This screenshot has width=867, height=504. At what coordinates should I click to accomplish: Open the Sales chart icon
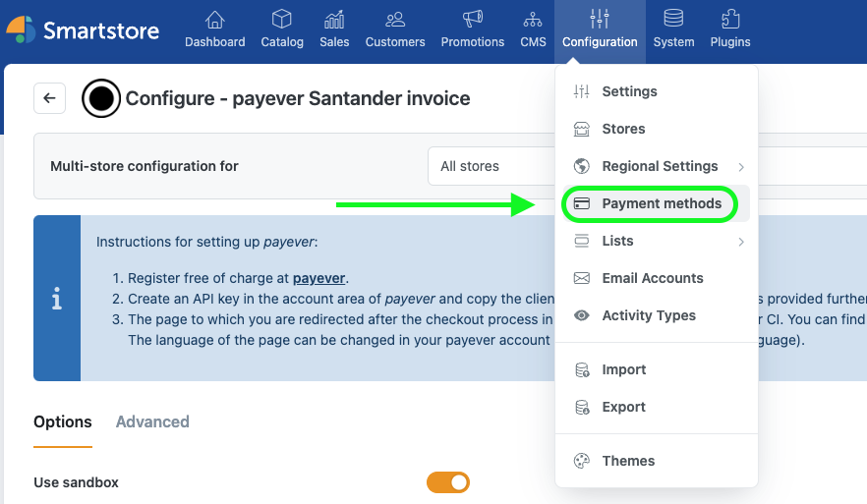(334, 20)
